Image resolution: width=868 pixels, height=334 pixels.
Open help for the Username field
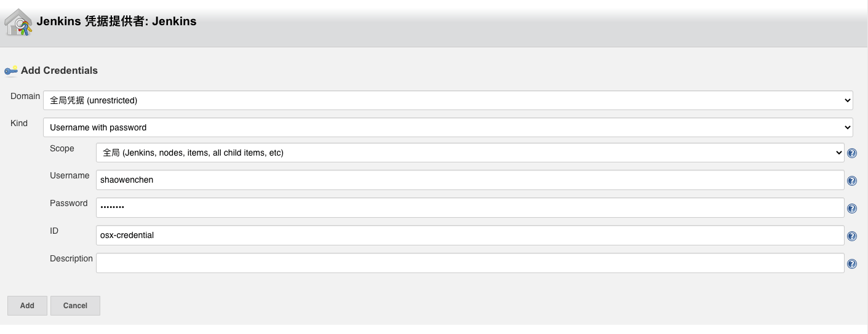(x=852, y=181)
